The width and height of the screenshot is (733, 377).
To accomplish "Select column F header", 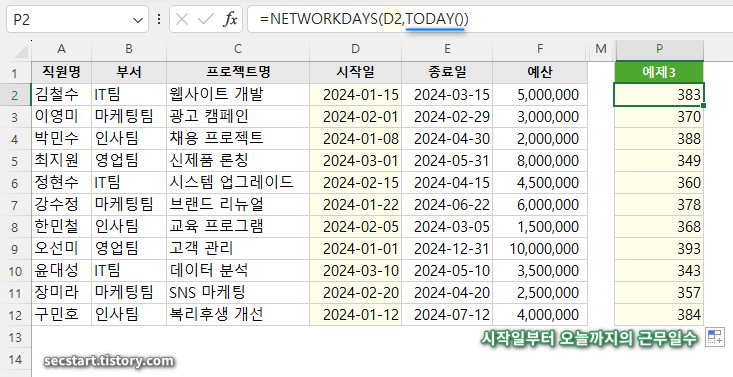I will tap(540, 49).
